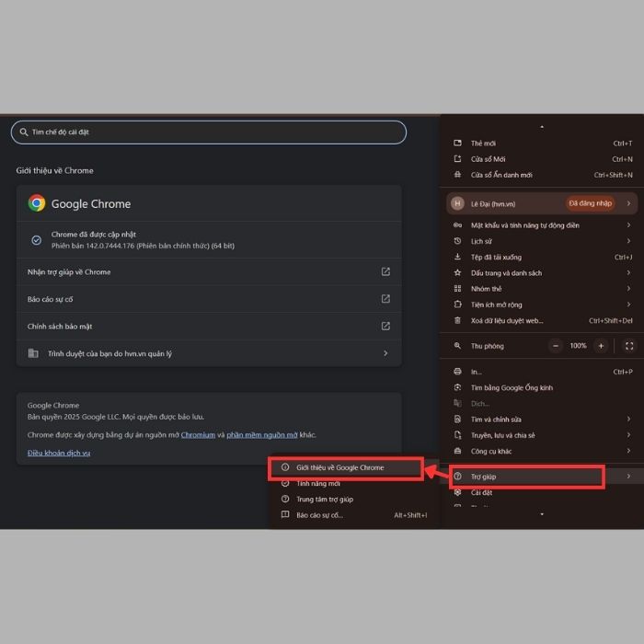The height and width of the screenshot is (644, 644).
Task: Expand 'Tiện ích mở rộng' submenu arrow
Action: [628, 305]
